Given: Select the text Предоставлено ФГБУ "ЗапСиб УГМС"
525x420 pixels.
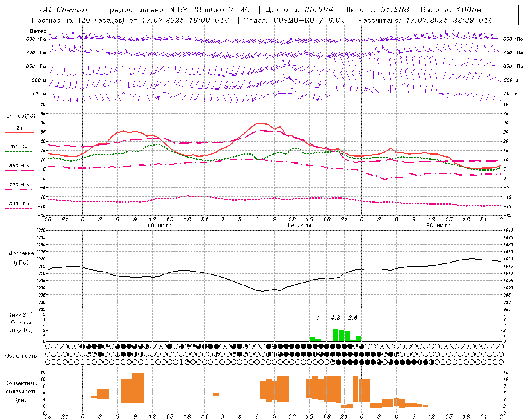Looking at the screenshot, I should [x=179, y=10].
